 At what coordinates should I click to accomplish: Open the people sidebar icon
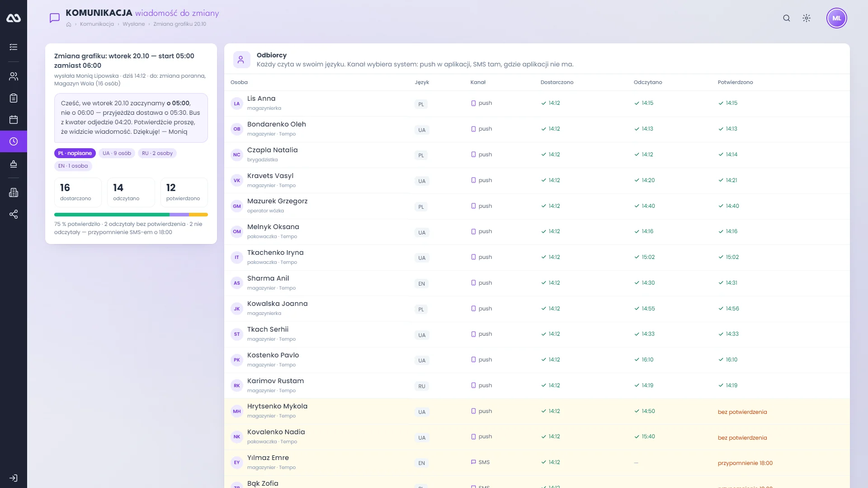[x=14, y=76]
